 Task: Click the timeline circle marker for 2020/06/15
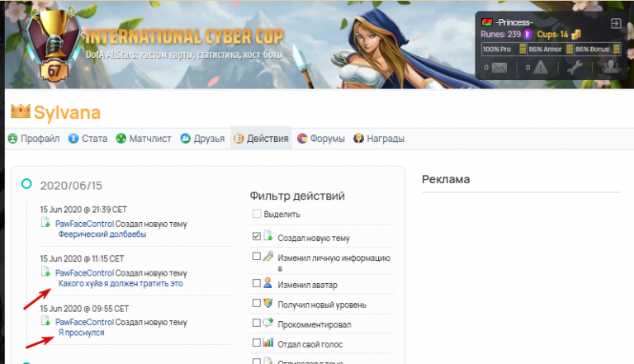[26, 183]
